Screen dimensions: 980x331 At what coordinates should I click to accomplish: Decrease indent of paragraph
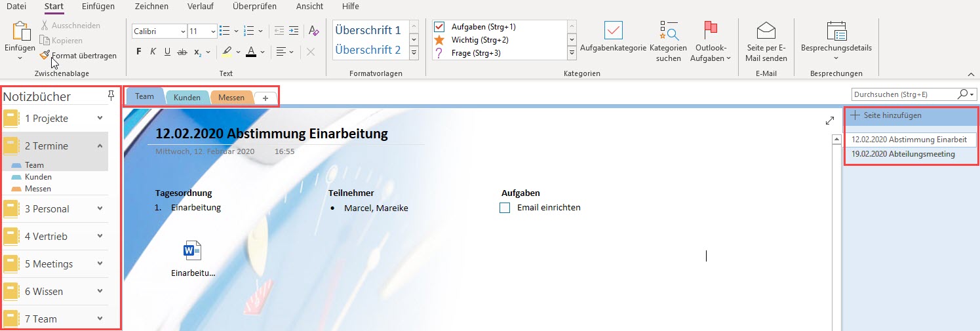(x=279, y=31)
